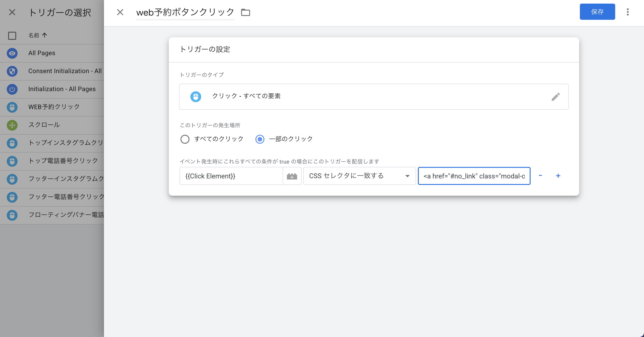Click pencil icon to edit trigger type
Image resolution: width=644 pixels, height=337 pixels.
[556, 97]
